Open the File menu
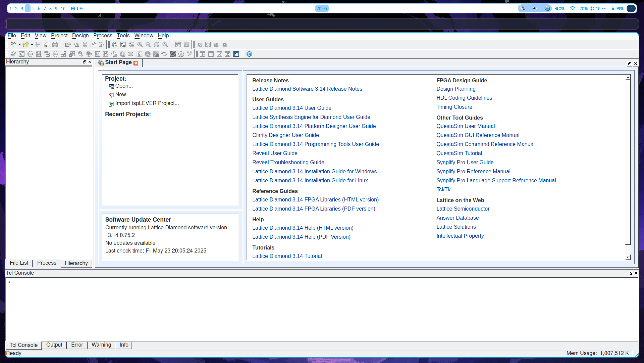The image size is (644, 363). 12,36
